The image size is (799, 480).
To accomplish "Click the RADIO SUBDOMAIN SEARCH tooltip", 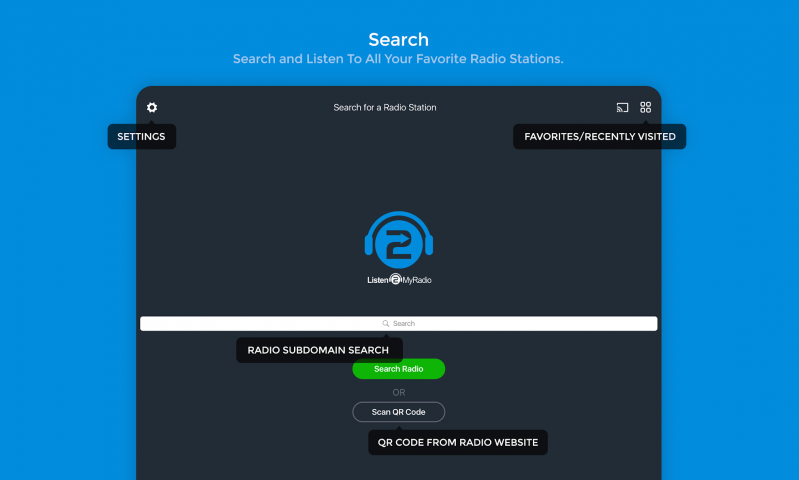I will click(318, 350).
